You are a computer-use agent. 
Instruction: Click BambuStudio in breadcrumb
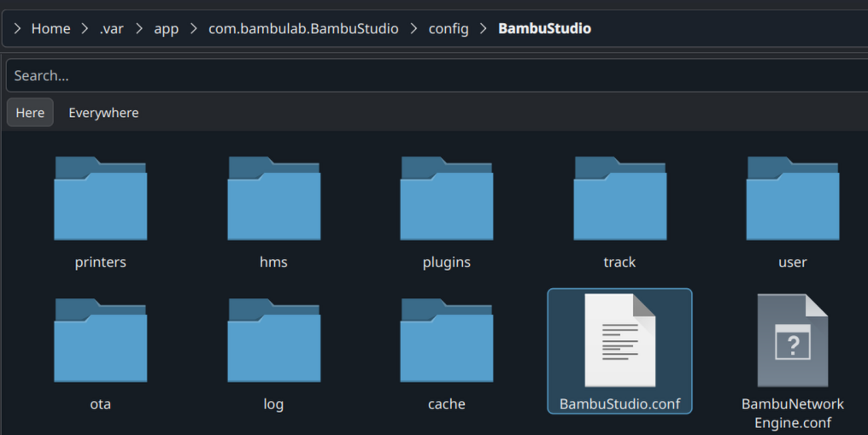545,28
